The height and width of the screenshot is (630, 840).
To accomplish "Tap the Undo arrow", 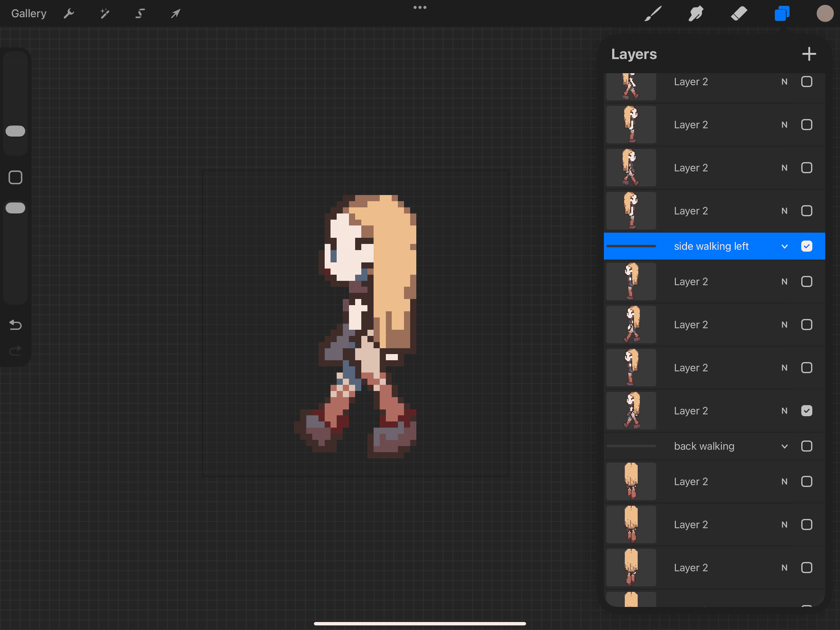I will 15,325.
